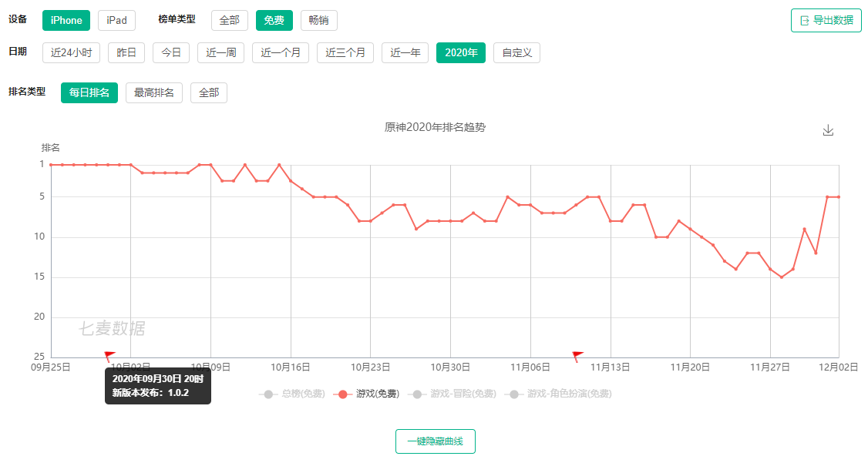The height and width of the screenshot is (473, 868).
Task: Select 2020年 date range
Action: [x=461, y=52]
